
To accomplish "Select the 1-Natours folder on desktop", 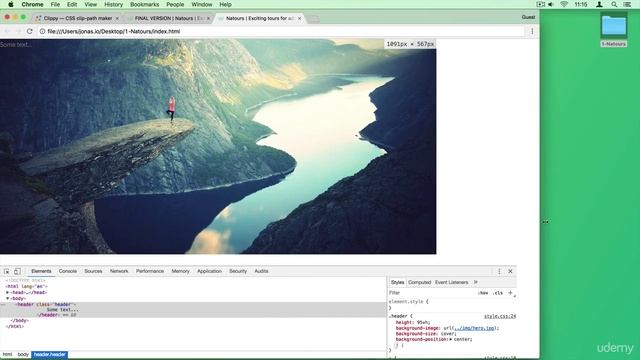I will click(613, 29).
